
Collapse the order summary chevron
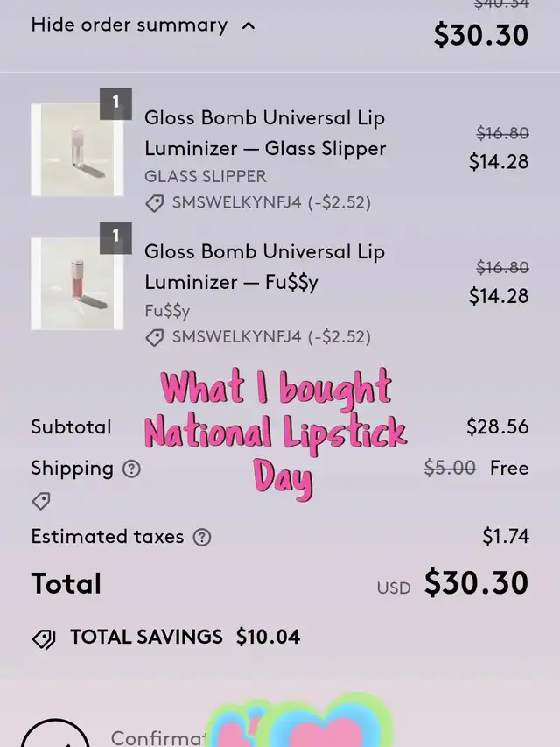point(248,26)
